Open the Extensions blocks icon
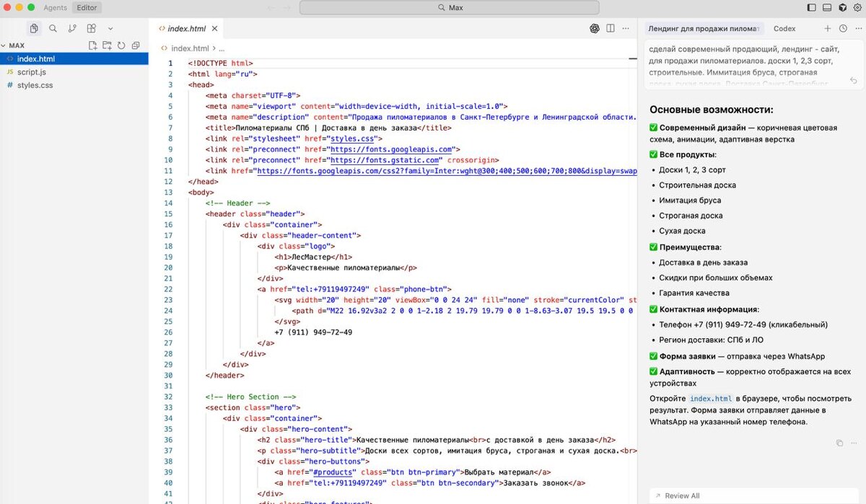866x504 pixels. tap(92, 29)
